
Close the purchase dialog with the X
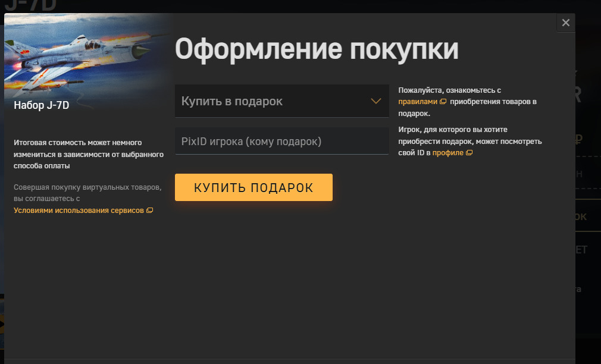click(565, 23)
